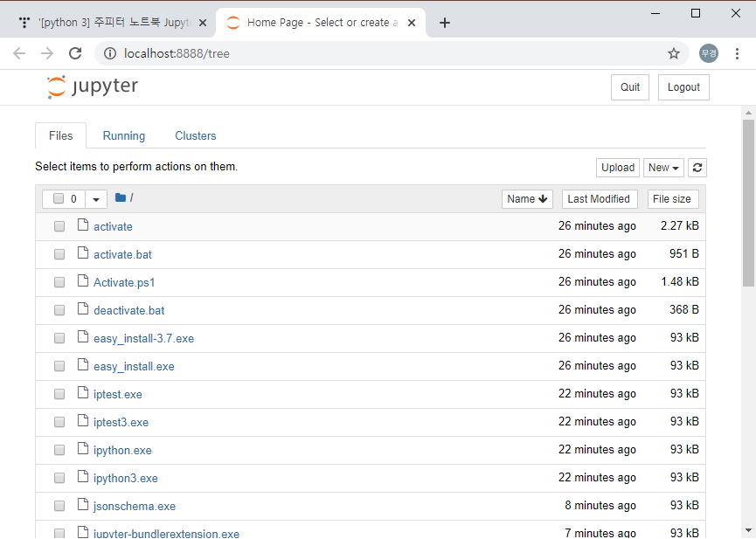Open the Activate.ps1 file link
Screen dimensions: 756x539
pos(124,282)
